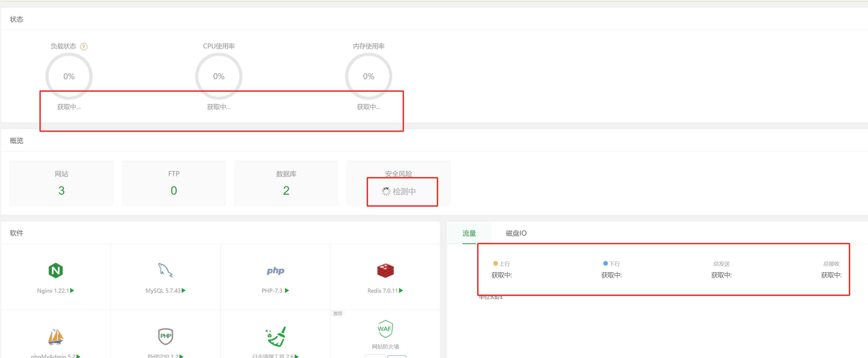This screenshot has height=358, width=868.
Task: Click the 总接收 traffic label
Action: [x=831, y=264]
